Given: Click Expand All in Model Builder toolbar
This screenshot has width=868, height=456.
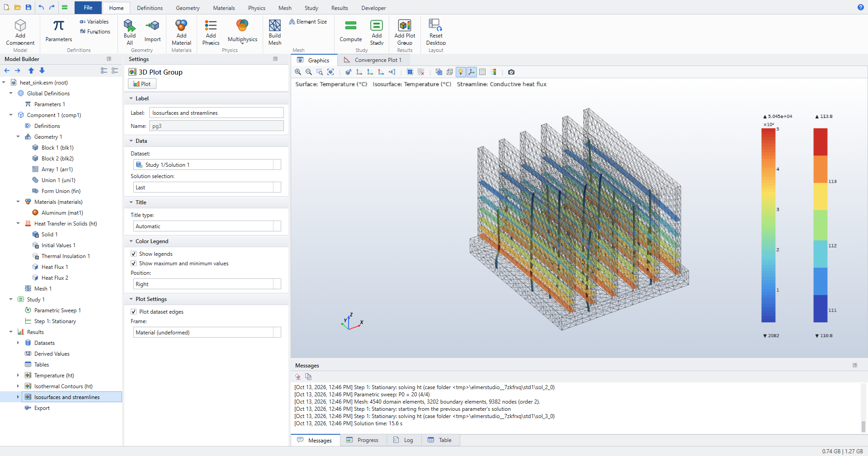Looking at the screenshot, I should 104,71.
